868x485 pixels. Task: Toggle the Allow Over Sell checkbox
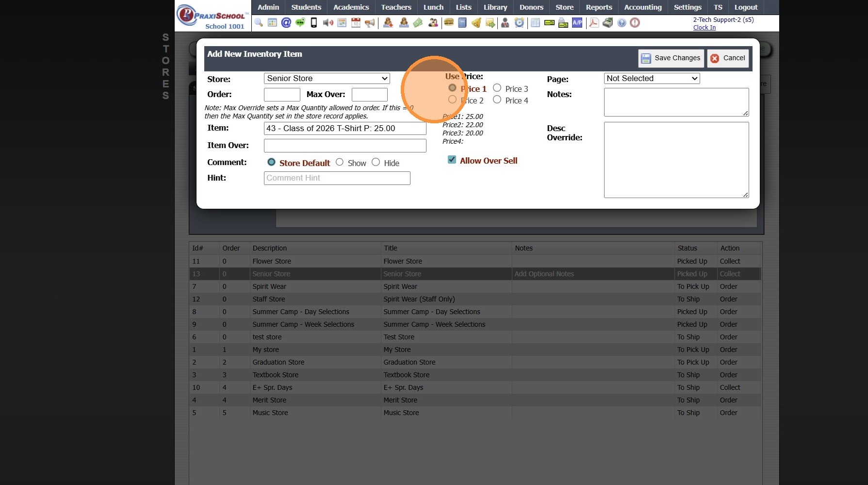pyautogui.click(x=452, y=160)
